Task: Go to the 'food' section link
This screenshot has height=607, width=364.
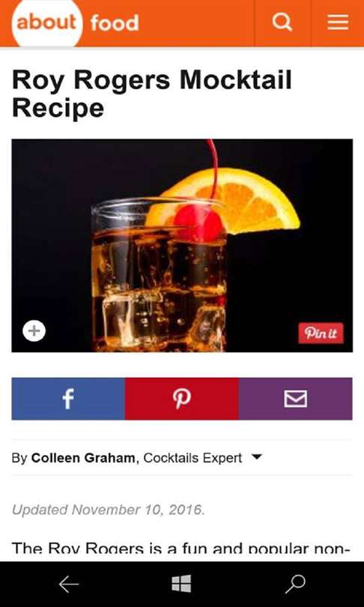Action: 115,23
